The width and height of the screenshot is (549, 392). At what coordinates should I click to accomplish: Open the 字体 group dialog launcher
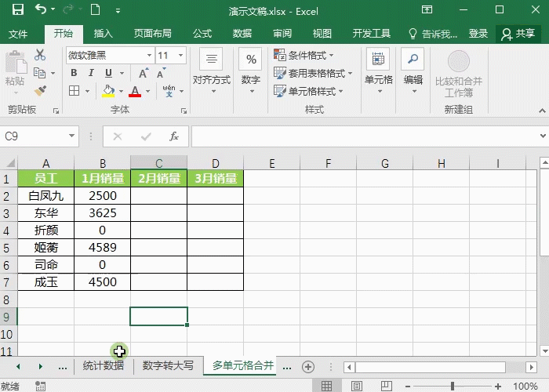pos(184,111)
